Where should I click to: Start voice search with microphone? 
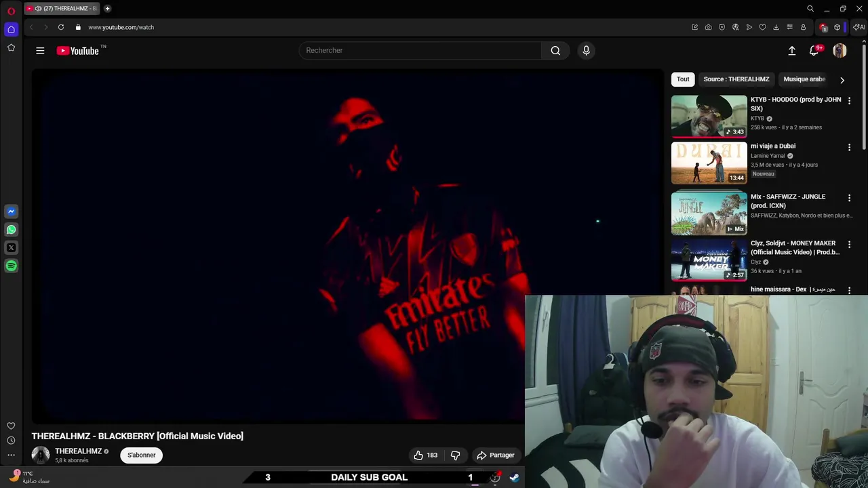587,50
